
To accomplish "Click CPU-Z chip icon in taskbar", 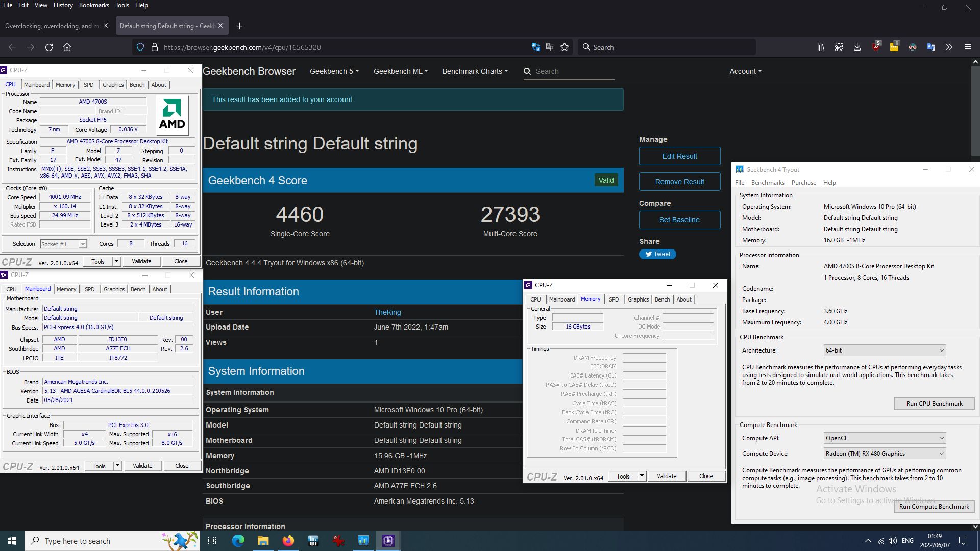I will click(388, 541).
